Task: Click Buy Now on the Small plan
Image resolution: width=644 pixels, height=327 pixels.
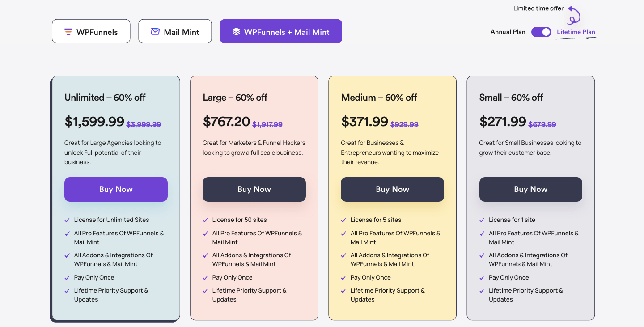Action: coord(530,189)
